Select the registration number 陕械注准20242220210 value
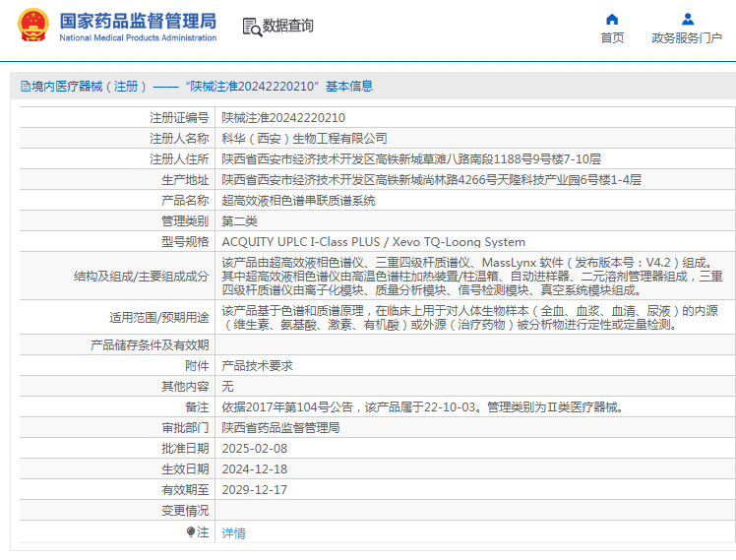736x560 pixels. click(283, 118)
